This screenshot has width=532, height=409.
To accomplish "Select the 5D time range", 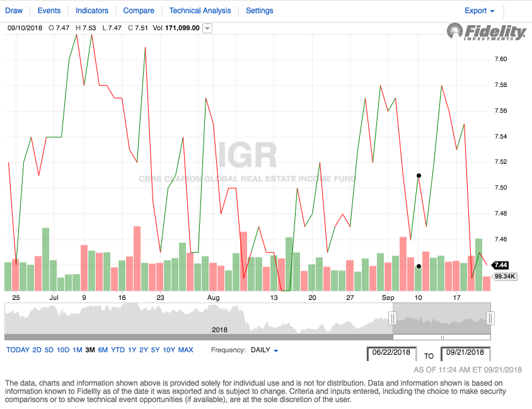I will click(49, 350).
